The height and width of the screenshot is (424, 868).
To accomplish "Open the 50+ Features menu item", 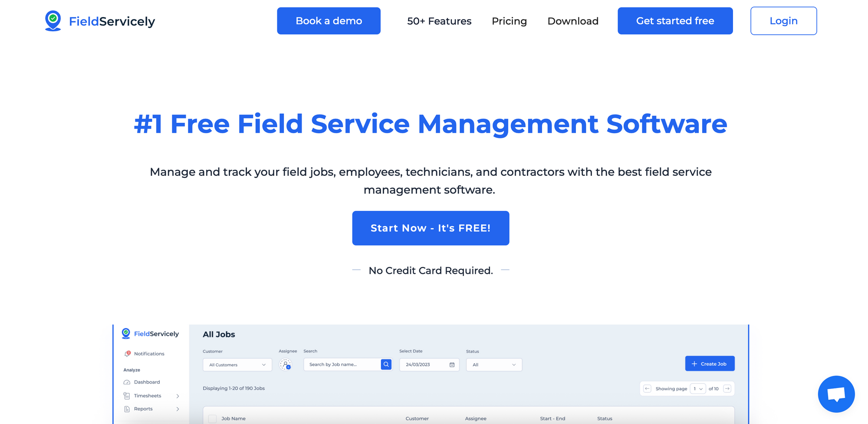I will [439, 21].
